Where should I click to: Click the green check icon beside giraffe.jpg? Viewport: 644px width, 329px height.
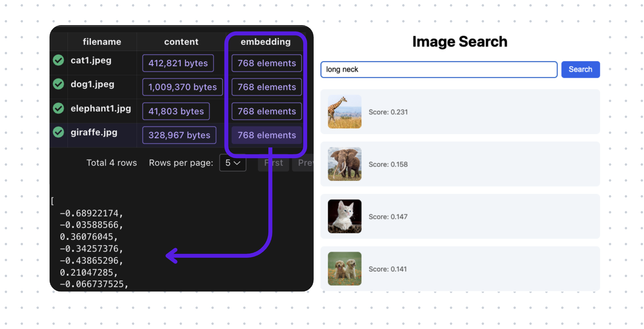click(58, 132)
